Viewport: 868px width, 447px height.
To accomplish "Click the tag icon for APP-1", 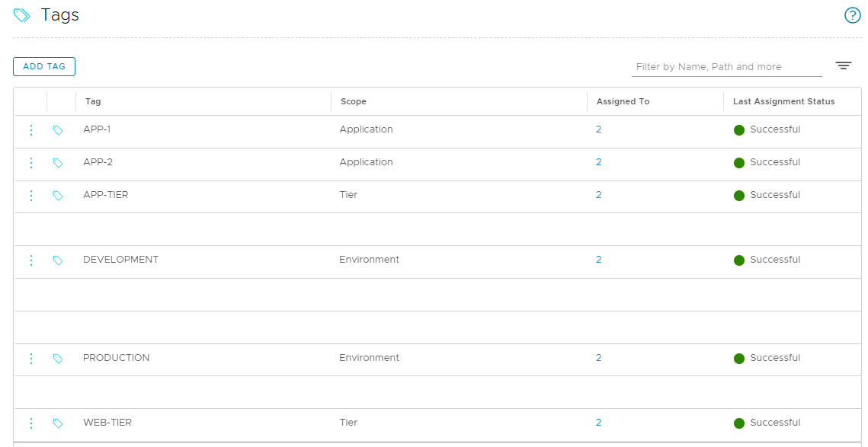I will click(x=58, y=130).
